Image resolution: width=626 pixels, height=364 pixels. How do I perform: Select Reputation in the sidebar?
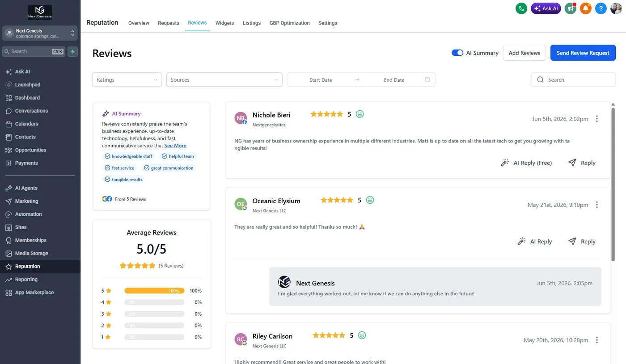[40, 267]
